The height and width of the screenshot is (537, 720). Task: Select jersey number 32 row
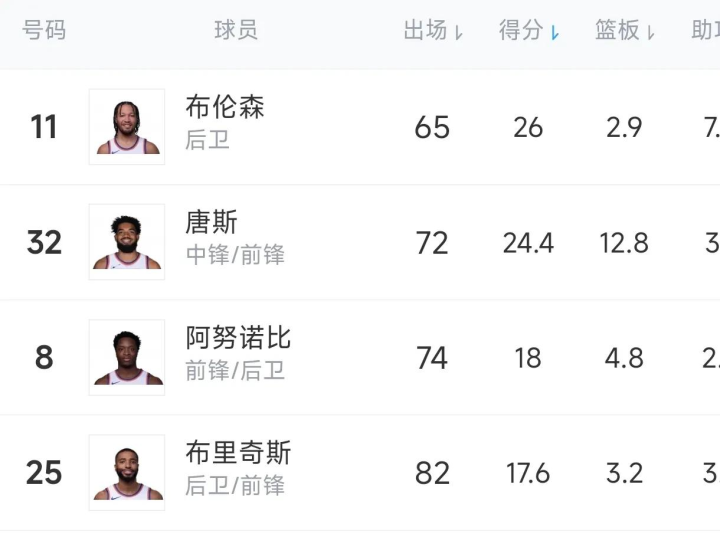click(x=360, y=242)
